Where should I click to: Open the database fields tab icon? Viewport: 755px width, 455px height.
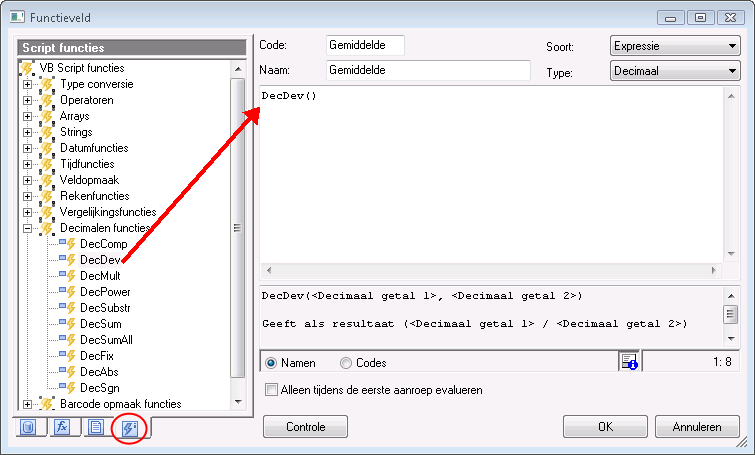(x=28, y=427)
